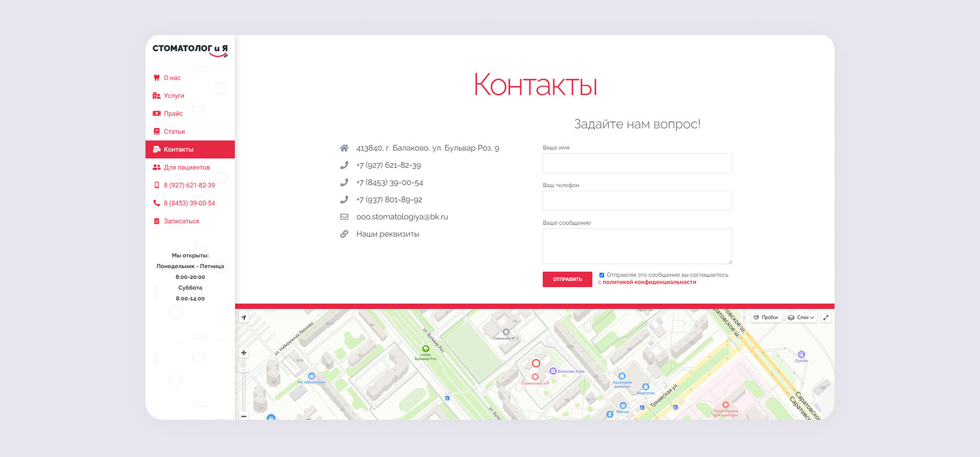
Task: Focus the Ваше имя input field
Action: click(x=637, y=163)
